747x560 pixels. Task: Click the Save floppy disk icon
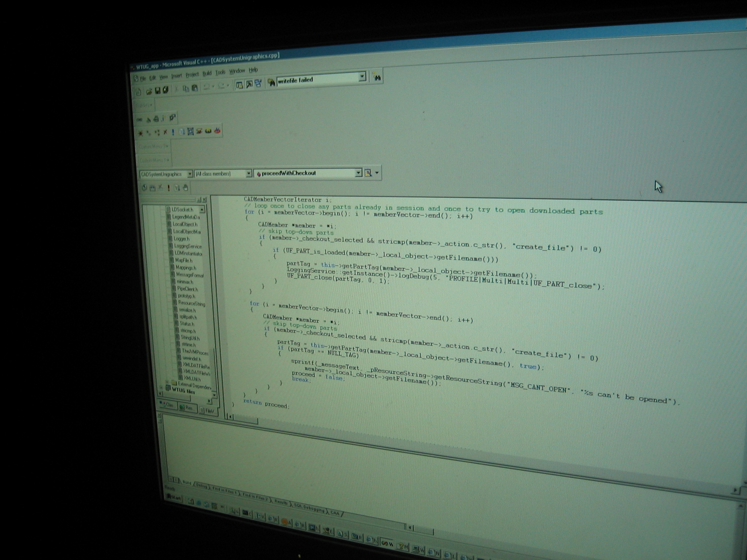tap(158, 90)
